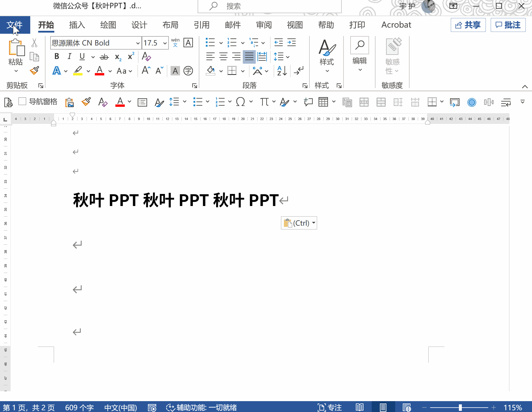The image size is (532, 412).
Task: Sort text with the A-Z sort icon
Action: [x=282, y=71]
